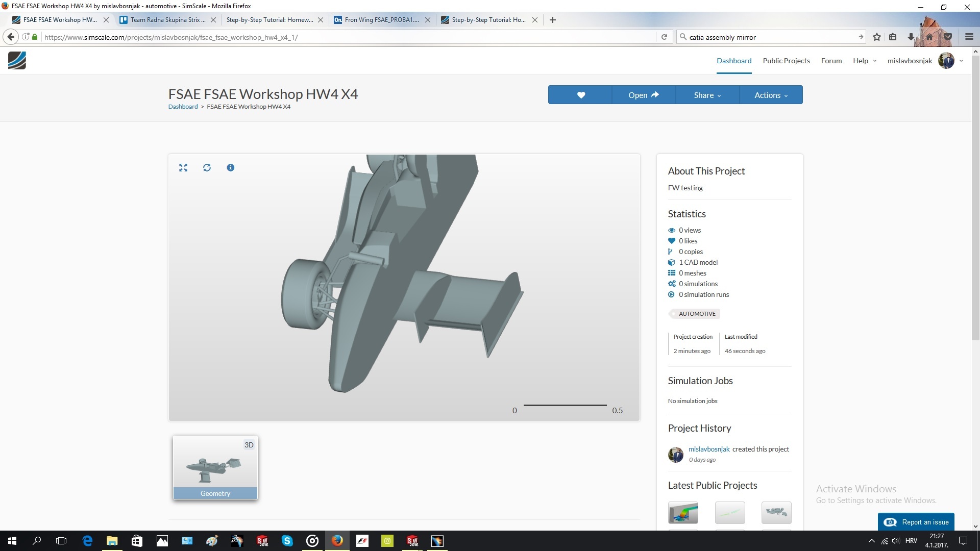Click the Report an issue button
The image size is (980, 551).
(916, 522)
